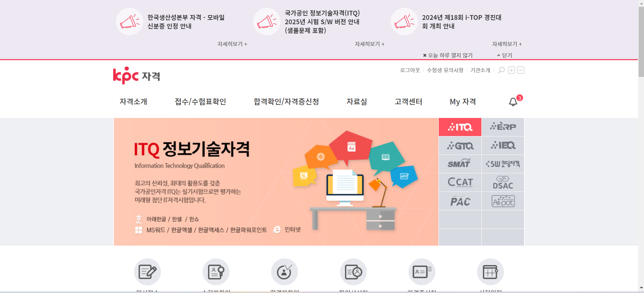Select the GTQ qualification tile
The width and height of the screenshot is (644, 293).
click(x=460, y=145)
